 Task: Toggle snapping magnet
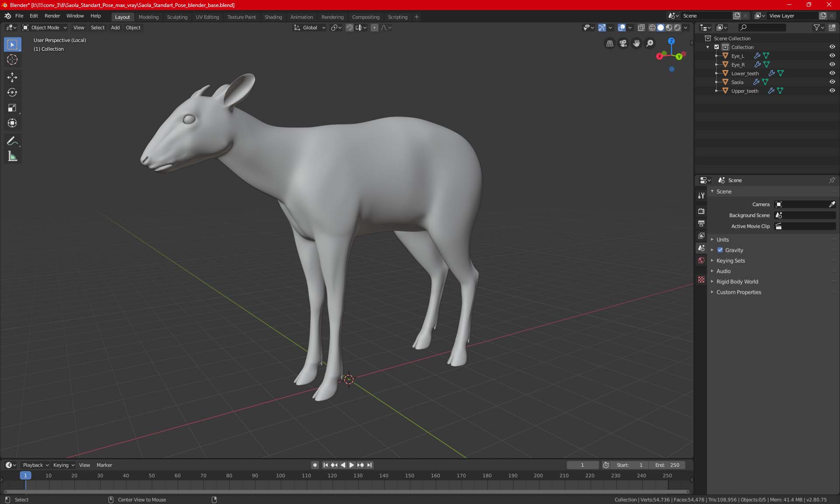349,28
